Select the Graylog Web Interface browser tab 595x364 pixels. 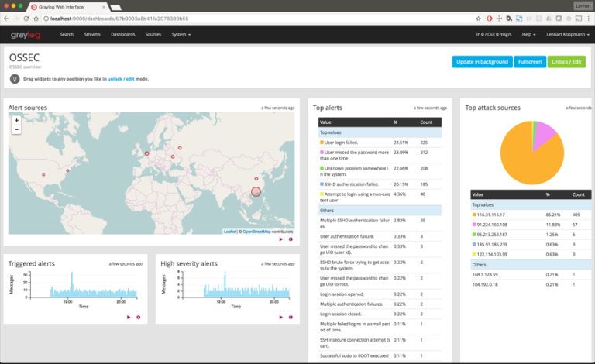tap(68, 7)
